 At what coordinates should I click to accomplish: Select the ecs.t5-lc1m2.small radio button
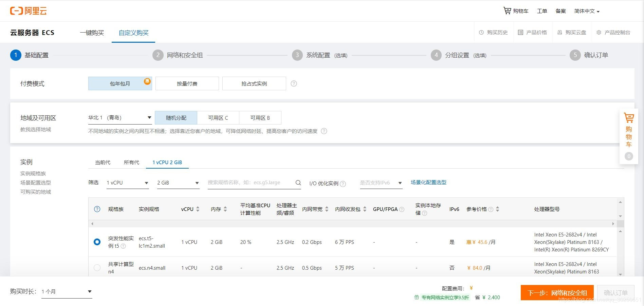point(97,242)
